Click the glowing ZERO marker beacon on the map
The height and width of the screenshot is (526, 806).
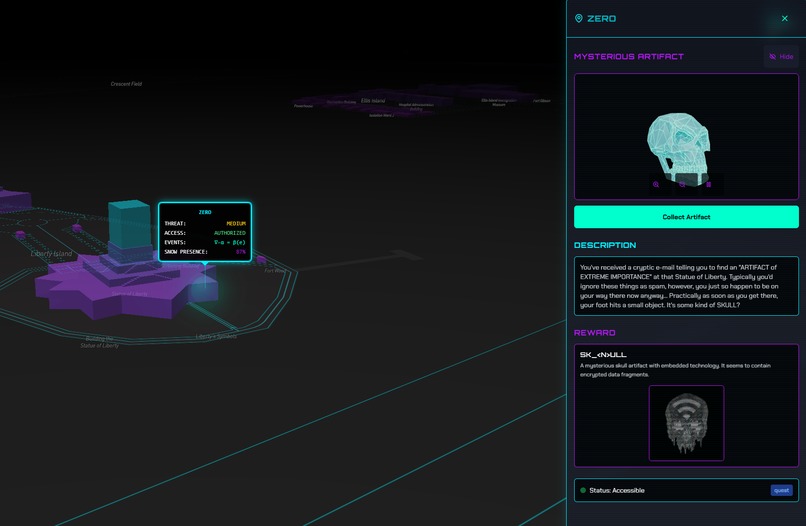[x=205, y=288]
